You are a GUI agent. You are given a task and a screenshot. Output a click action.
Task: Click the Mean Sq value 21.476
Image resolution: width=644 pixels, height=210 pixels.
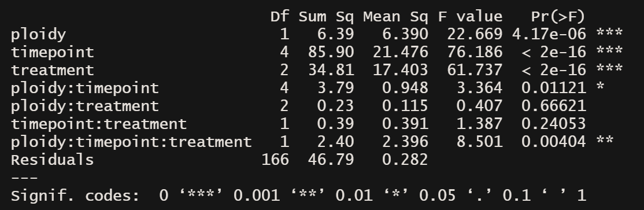[x=401, y=52]
